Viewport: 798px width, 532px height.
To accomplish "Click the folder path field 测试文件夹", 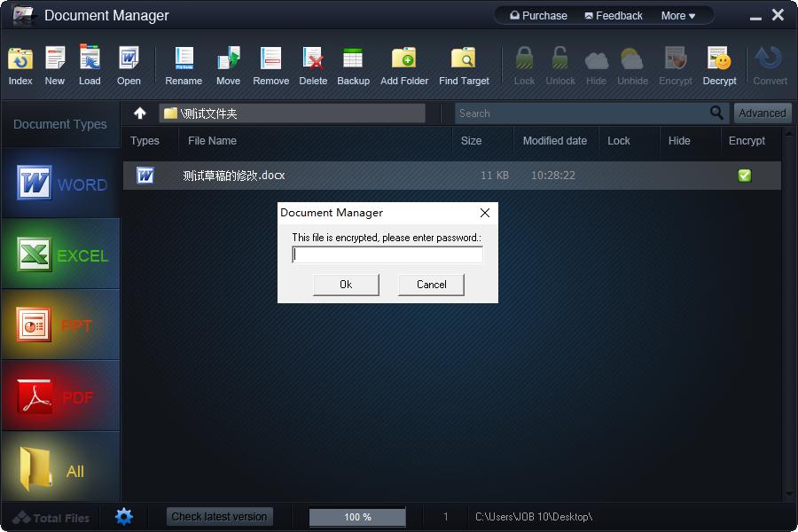I will [x=292, y=113].
